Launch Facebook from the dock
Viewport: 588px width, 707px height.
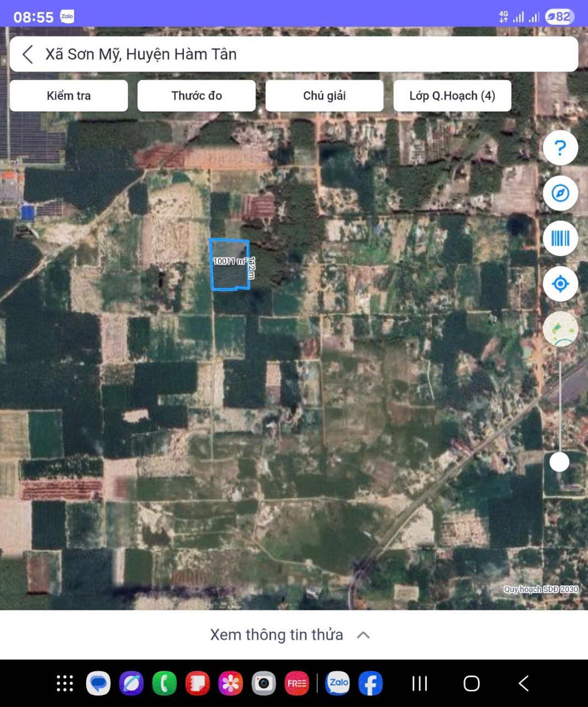tap(370, 683)
